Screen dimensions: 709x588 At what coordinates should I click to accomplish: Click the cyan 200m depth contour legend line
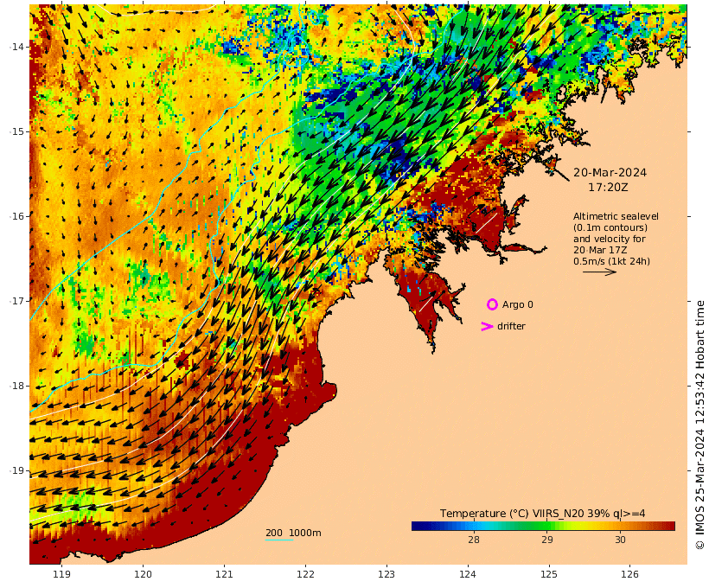tap(279, 540)
